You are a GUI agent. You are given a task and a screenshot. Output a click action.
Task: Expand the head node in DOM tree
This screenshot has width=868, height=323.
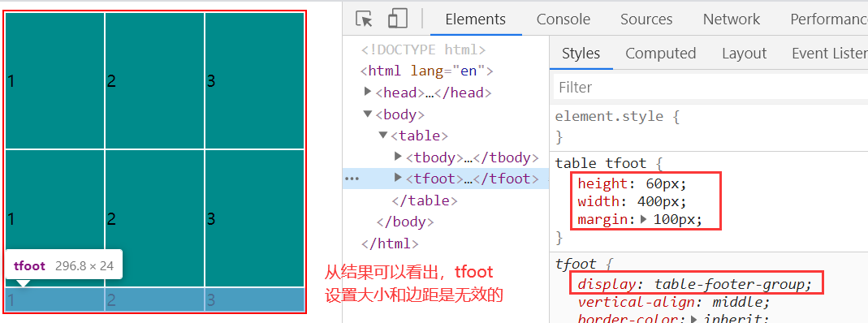tap(368, 91)
